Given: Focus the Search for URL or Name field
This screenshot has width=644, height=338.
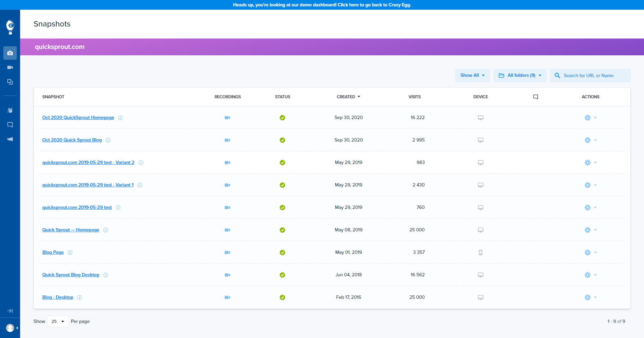Looking at the screenshot, I should point(590,75).
